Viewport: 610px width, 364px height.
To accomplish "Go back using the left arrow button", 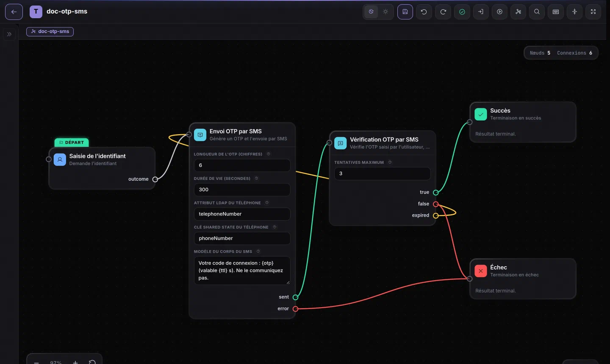I will point(14,12).
